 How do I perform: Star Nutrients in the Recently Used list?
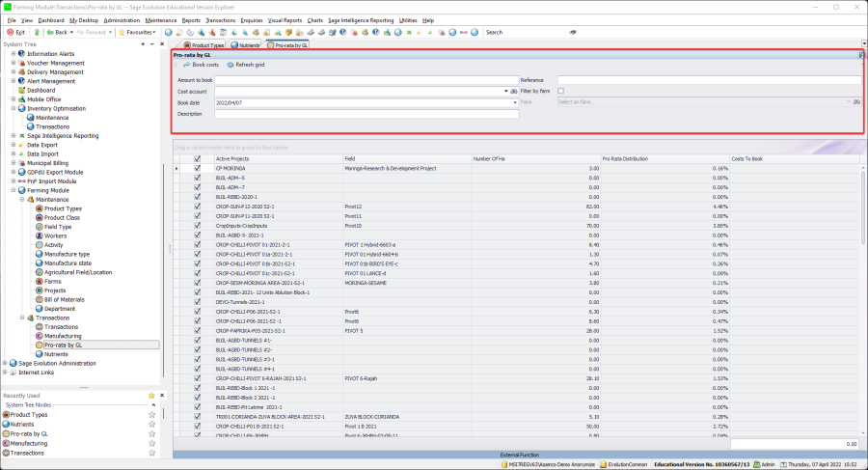tap(151, 424)
